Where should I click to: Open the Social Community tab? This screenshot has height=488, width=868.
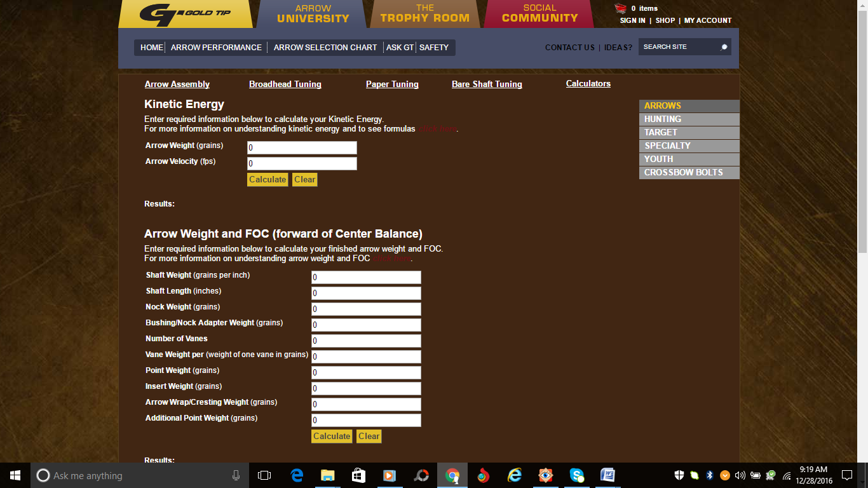coord(539,14)
